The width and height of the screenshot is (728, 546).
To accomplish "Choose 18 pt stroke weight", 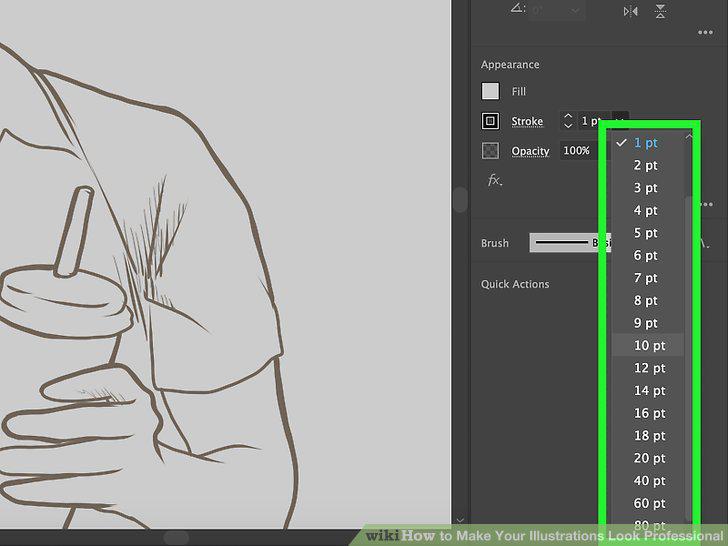I will click(648, 436).
